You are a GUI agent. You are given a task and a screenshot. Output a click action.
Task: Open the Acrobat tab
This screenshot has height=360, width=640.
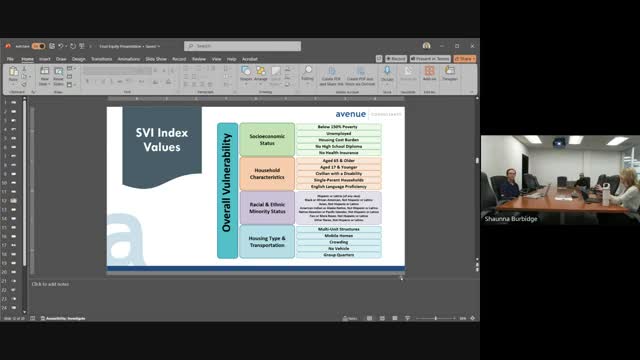[250, 59]
